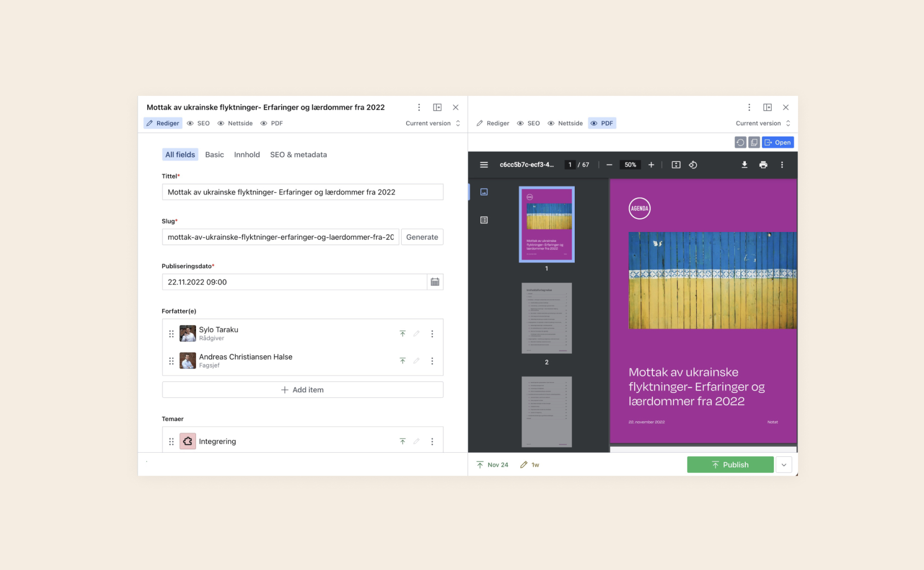This screenshot has width=924, height=570.
Task: Select PDF page 1 thumbnail
Action: point(547,224)
